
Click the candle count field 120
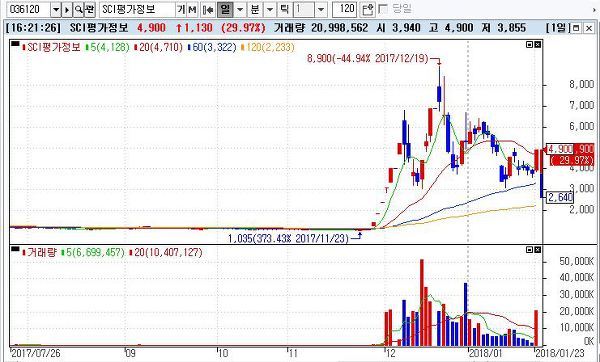tap(344, 9)
